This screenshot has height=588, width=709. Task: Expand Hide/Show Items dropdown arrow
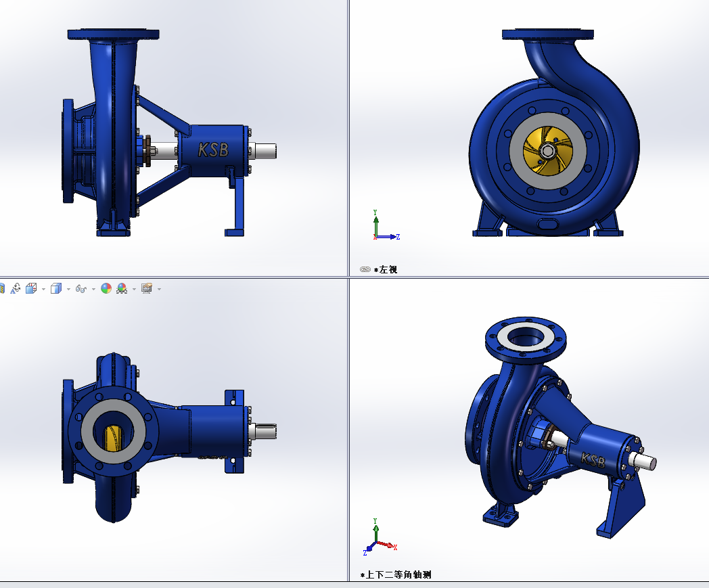tap(93, 289)
